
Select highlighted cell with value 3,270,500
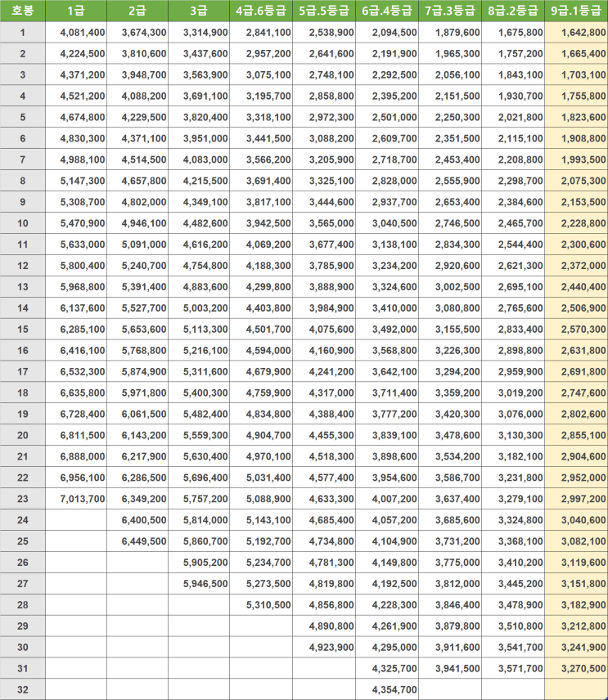[576, 668]
